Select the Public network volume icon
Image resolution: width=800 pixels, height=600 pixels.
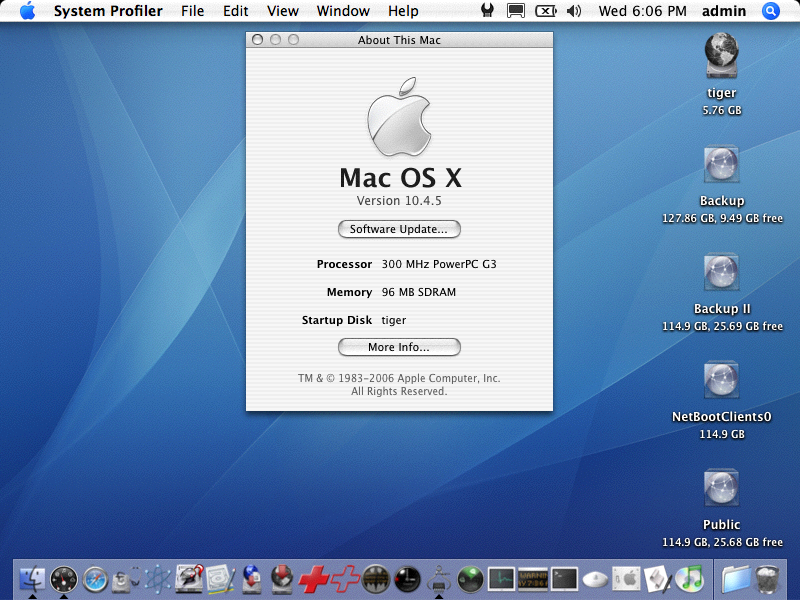click(x=721, y=488)
